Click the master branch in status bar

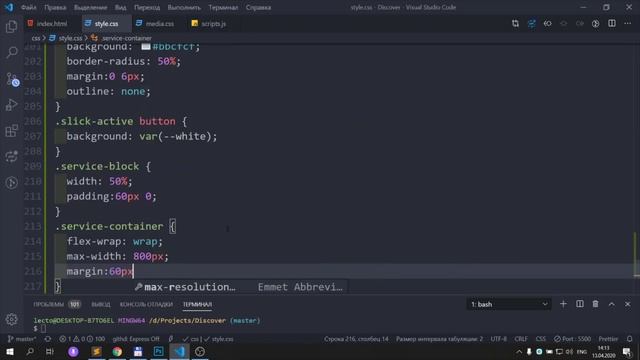click(22, 339)
